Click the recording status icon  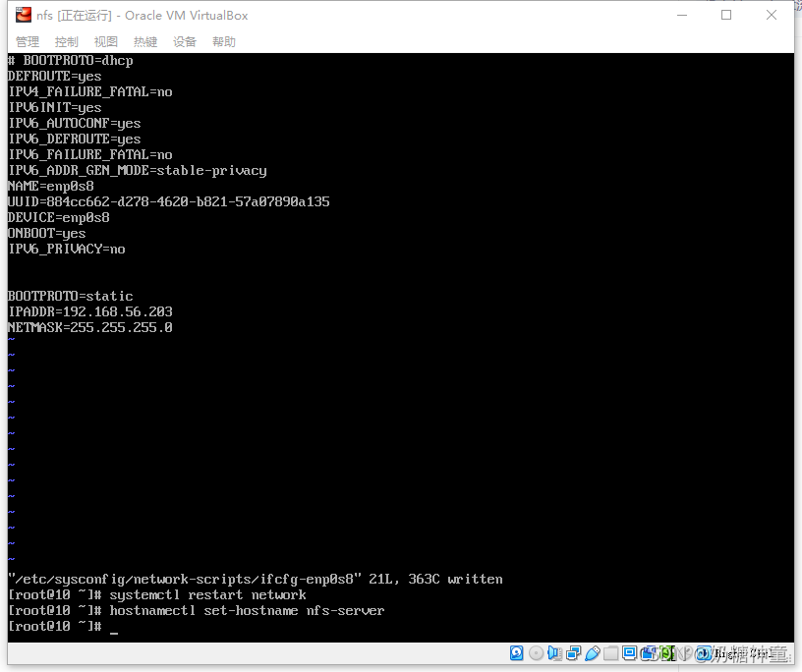pos(649,653)
